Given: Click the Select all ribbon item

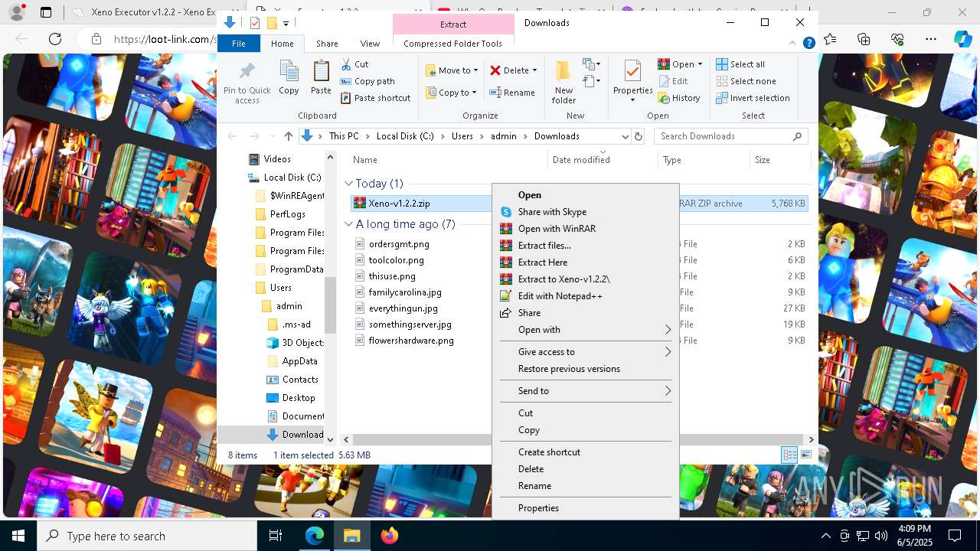Looking at the screenshot, I should click(x=740, y=64).
